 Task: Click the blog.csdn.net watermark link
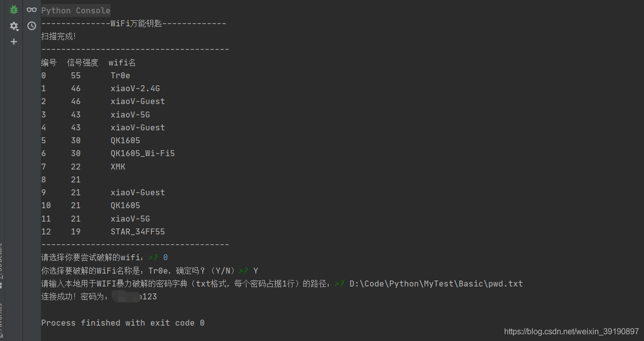[571, 331]
